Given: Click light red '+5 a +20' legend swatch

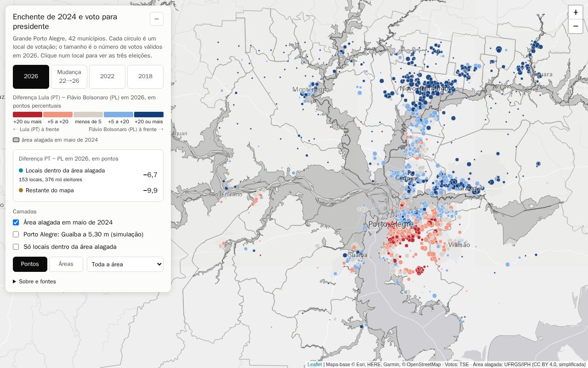Looking at the screenshot, I should tap(58, 115).
